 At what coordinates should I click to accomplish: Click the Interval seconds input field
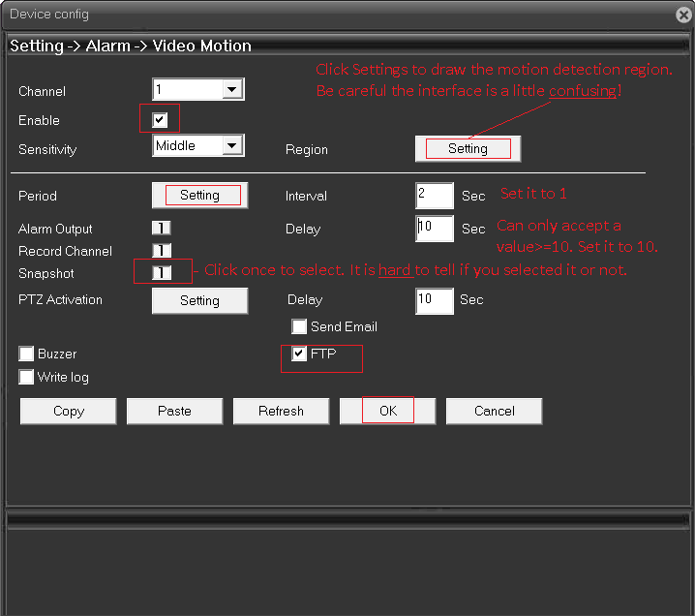click(434, 195)
